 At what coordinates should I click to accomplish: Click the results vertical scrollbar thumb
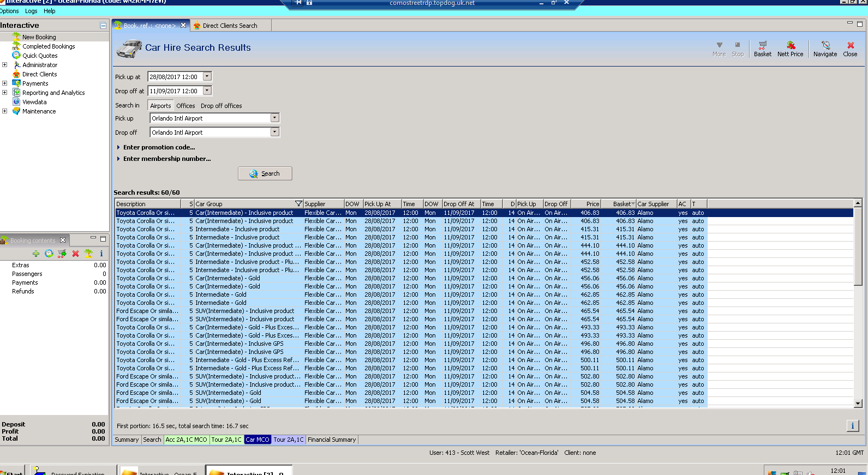[858, 245]
